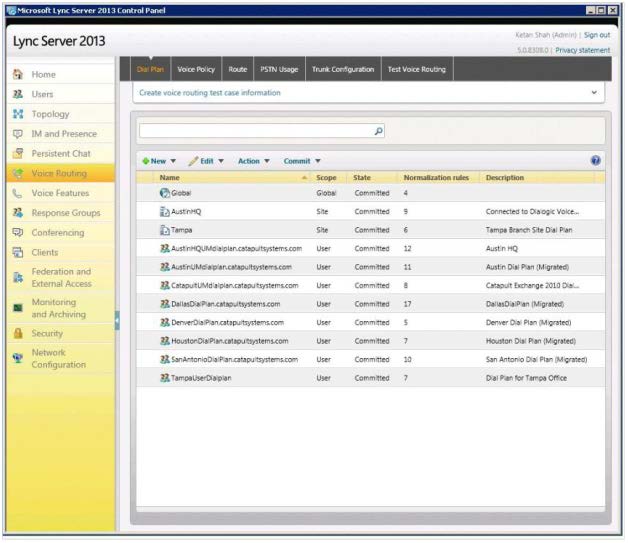Click the Voice Routing icon
The image size is (628, 543).
coord(18,173)
